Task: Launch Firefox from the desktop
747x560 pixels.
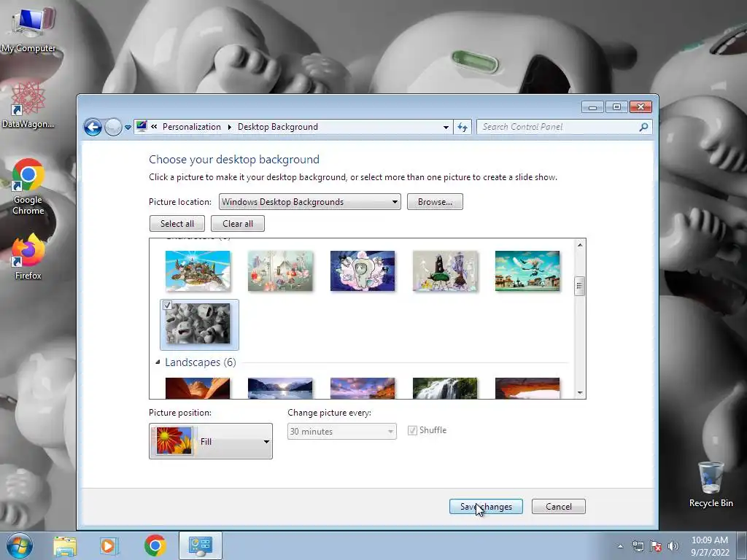Action: pos(28,257)
